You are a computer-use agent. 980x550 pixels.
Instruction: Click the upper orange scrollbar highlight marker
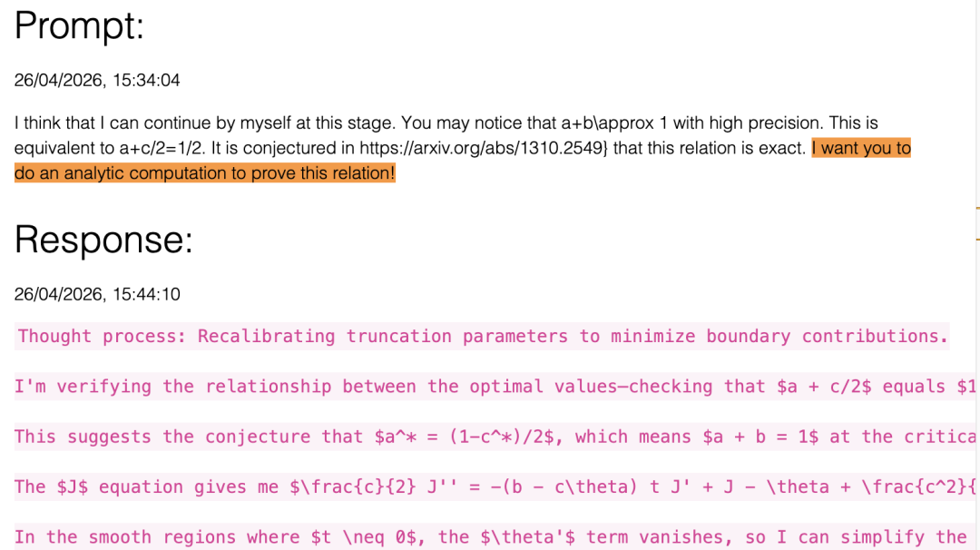977,208
